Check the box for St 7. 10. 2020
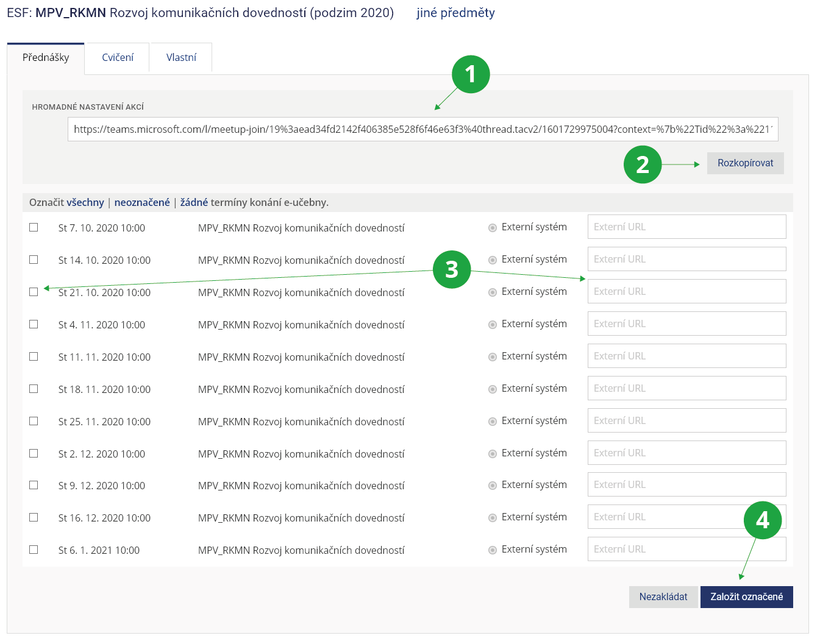 coord(34,227)
